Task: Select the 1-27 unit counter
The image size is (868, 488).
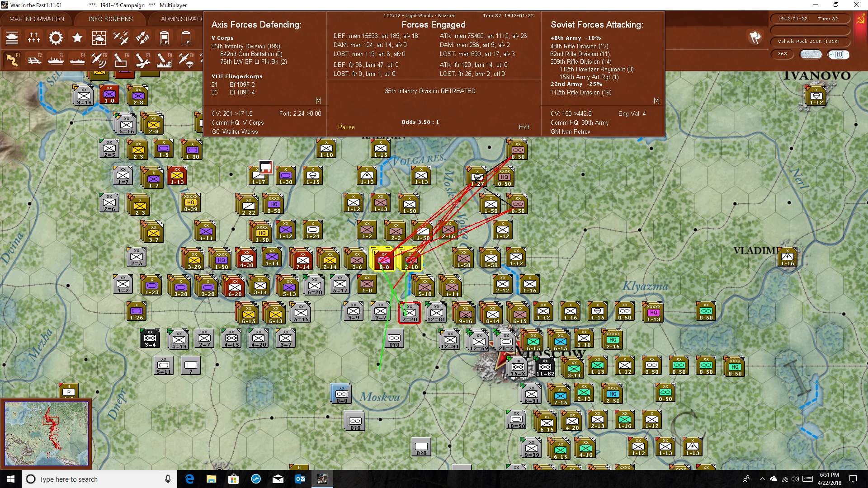Action: 477,177
